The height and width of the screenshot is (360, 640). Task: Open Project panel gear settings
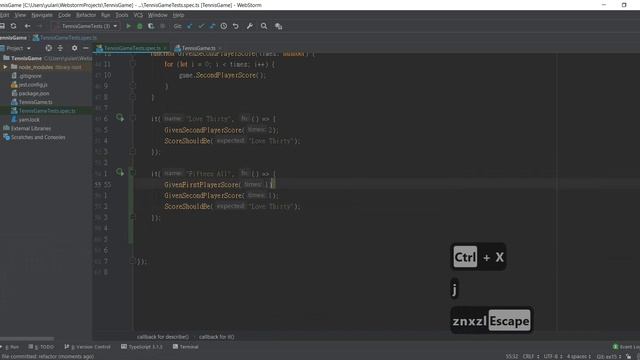point(74,48)
